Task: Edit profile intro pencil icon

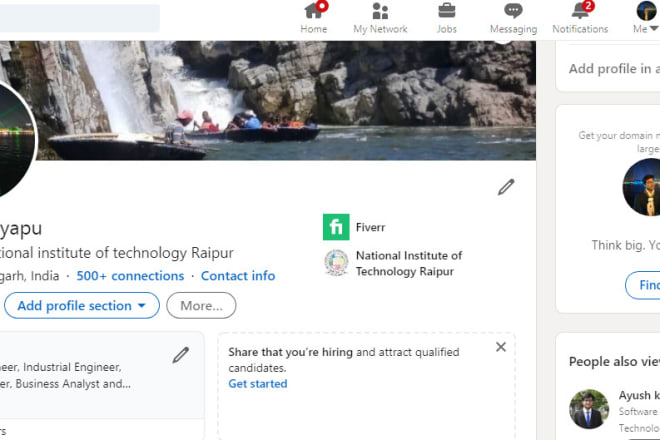Action: pyautogui.click(x=506, y=187)
